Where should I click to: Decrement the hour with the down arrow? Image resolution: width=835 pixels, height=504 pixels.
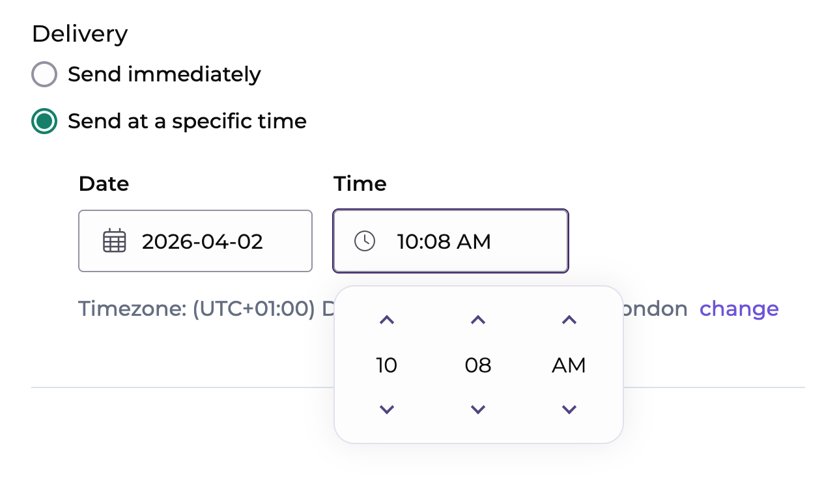(386, 409)
